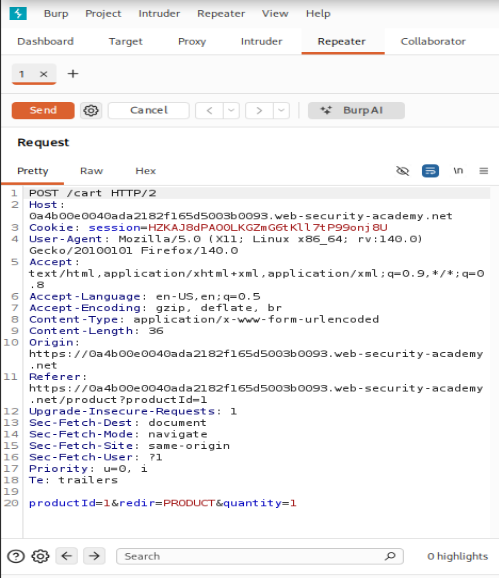The width and height of the screenshot is (499, 578).
Task: Expand the back history dropdown arrow
Action: 231,110
